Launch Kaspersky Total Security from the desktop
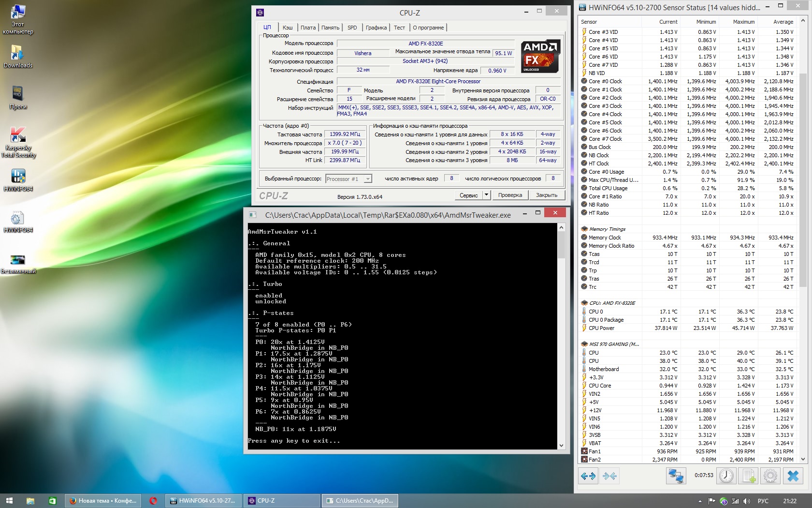812x508 pixels. click(x=18, y=142)
